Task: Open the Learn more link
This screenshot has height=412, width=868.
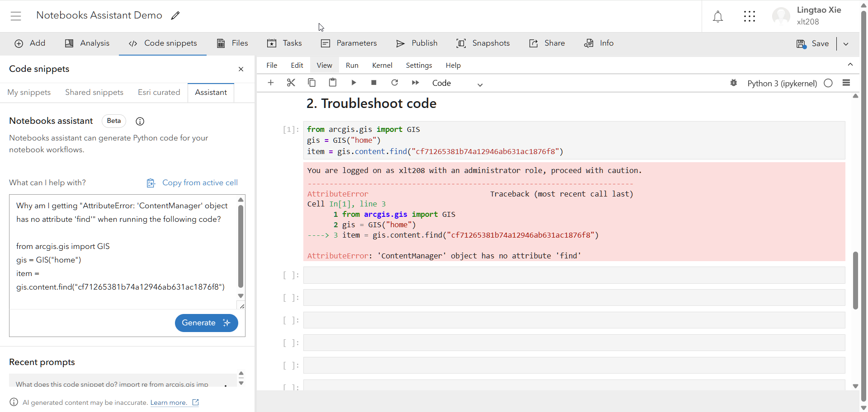Action: 169,403
